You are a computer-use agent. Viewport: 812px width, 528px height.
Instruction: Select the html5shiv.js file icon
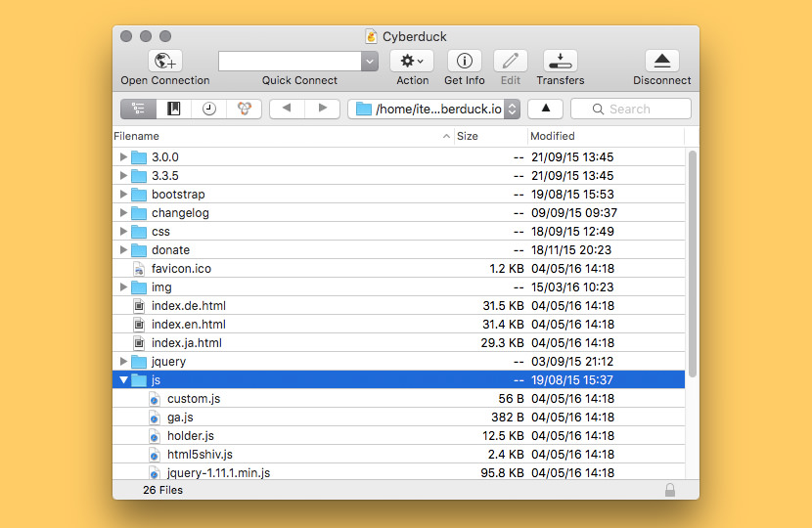(x=155, y=455)
